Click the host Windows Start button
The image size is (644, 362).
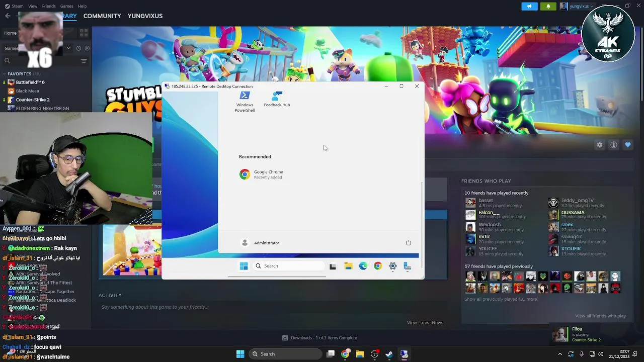tap(240, 354)
